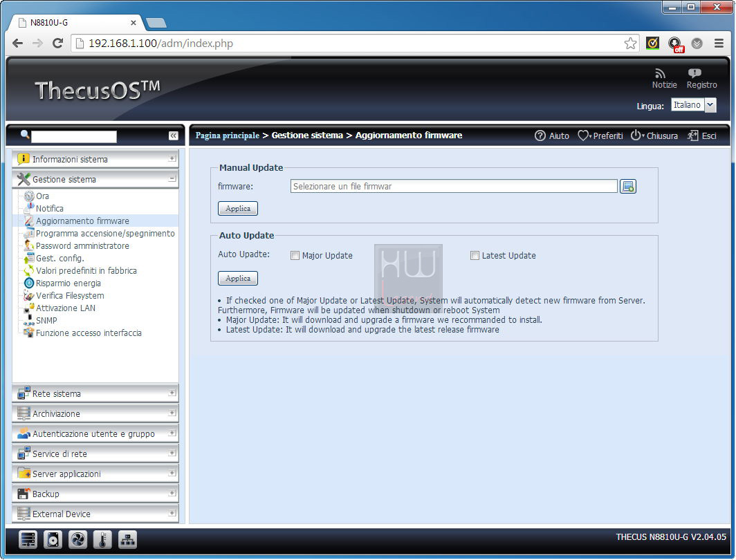Viewport: 736px width, 560px height.
Task: Open the Notizie RSS feed icon
Action: point(661,73)
